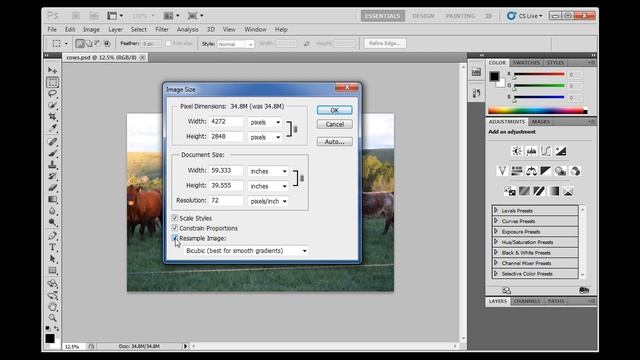Image resolution: width=640 pixels, height=360 pixels.
Task: Select the Quick Selection tool
Action: (52, 105)
